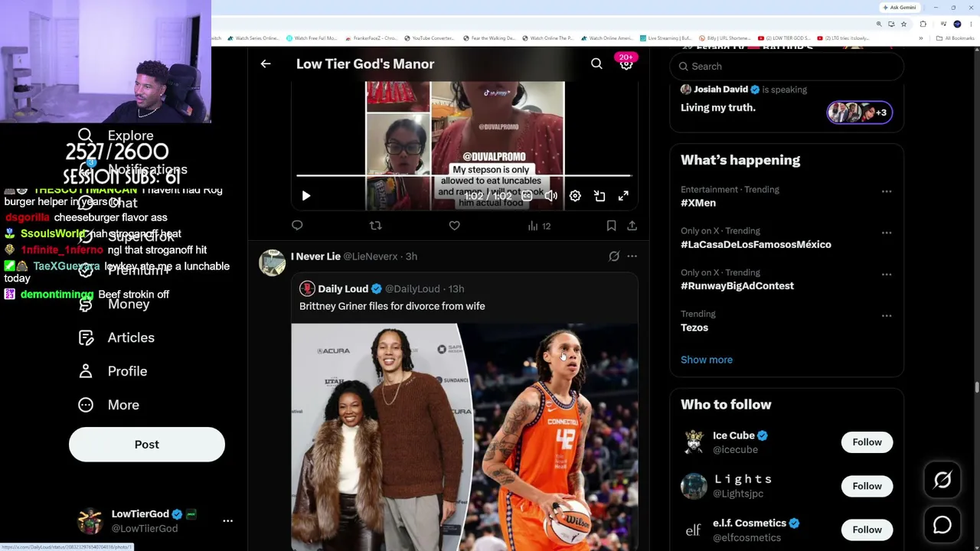Open more options for #RunwayBigAdContest

pyautogui.click(x=887, y=274)
